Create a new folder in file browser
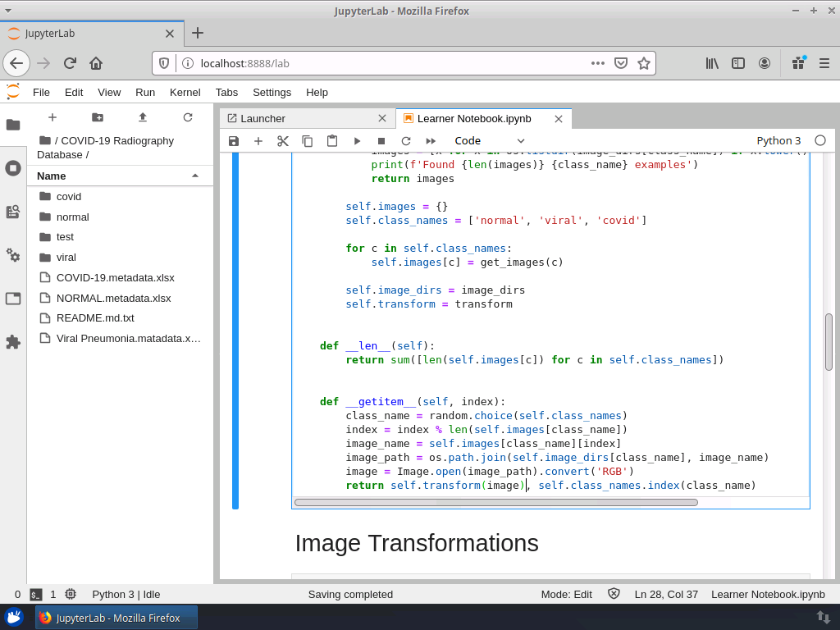This screenshot has height=630, width=840. point(98,117)
